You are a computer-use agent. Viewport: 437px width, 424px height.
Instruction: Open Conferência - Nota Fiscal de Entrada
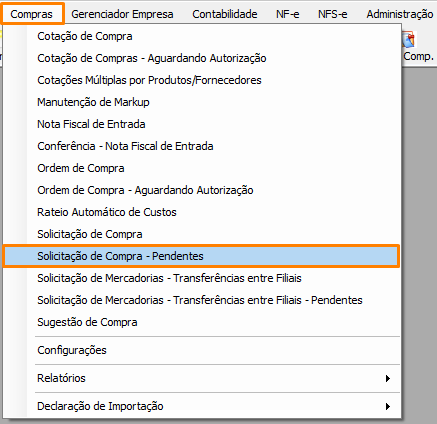pos(201,146)
